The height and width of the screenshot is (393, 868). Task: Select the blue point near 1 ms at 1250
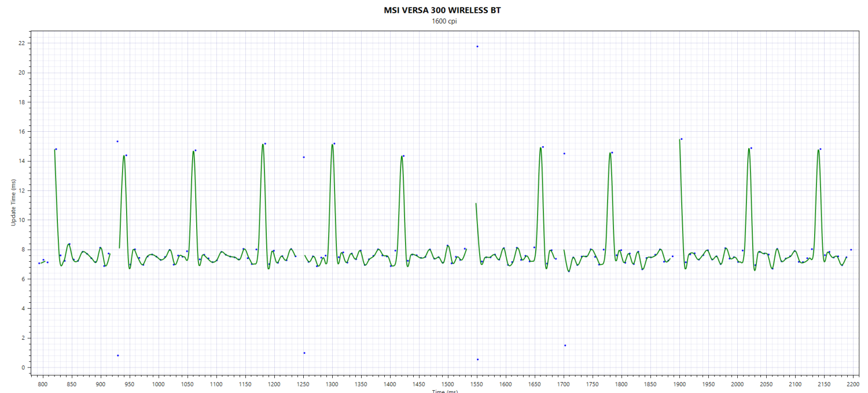click(x=304, y=353)
